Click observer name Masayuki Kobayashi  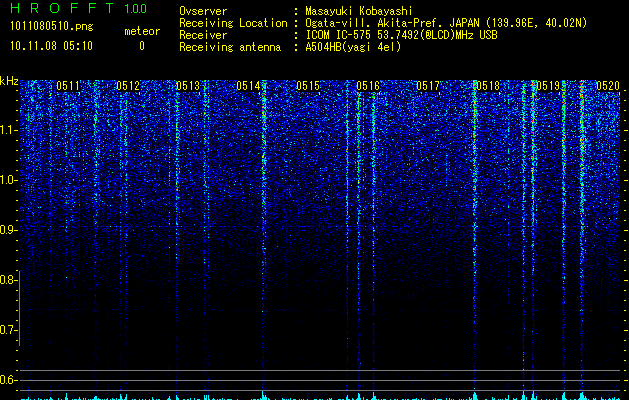click(x=359, y=11)
